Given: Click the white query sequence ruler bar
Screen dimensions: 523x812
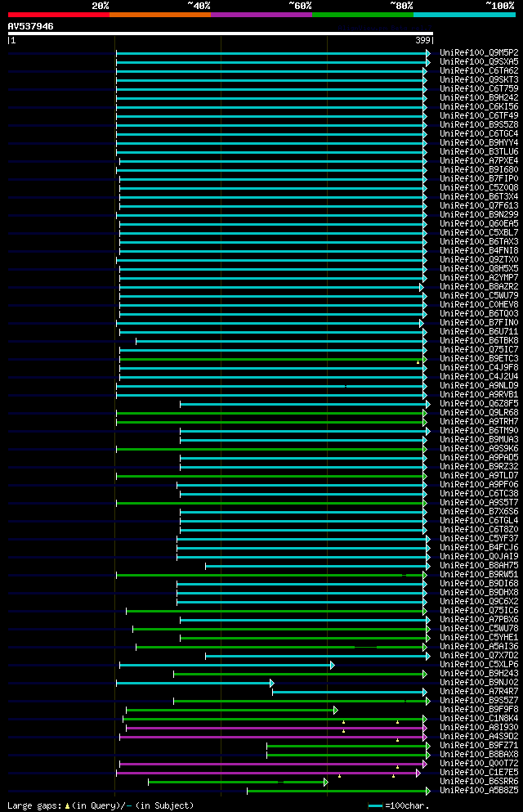Looking at the screenshot, I should click(221, 34).
